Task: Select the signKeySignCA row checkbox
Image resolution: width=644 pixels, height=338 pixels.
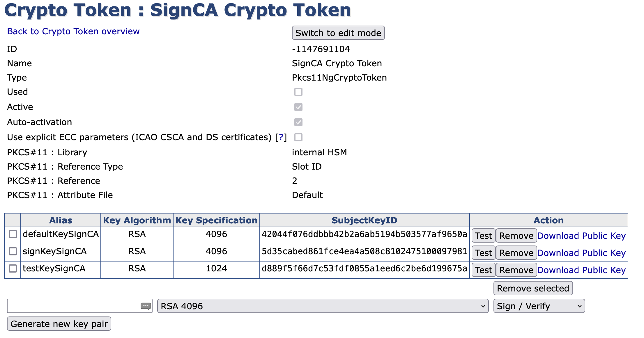Action: [x=13, y=251]
